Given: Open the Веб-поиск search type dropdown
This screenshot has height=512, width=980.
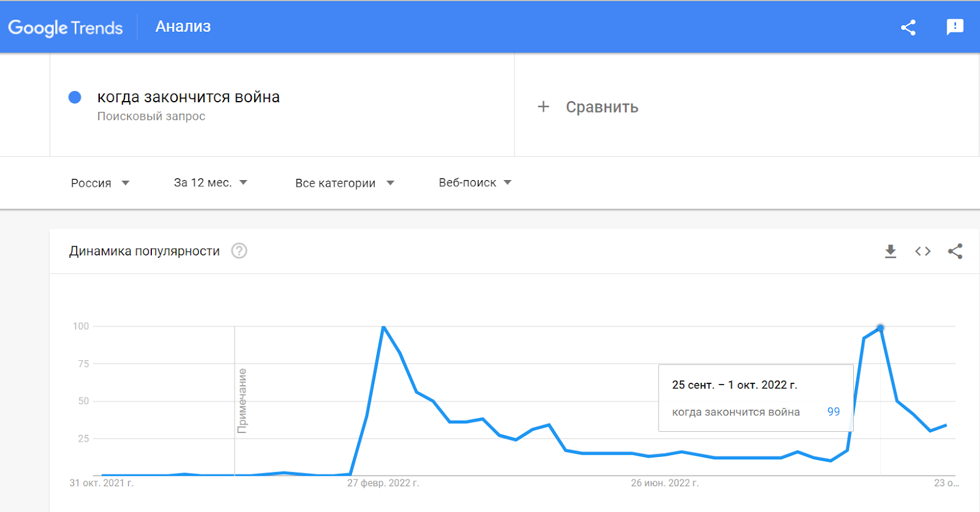Looking at the screenshot, I should click(475, 183).
